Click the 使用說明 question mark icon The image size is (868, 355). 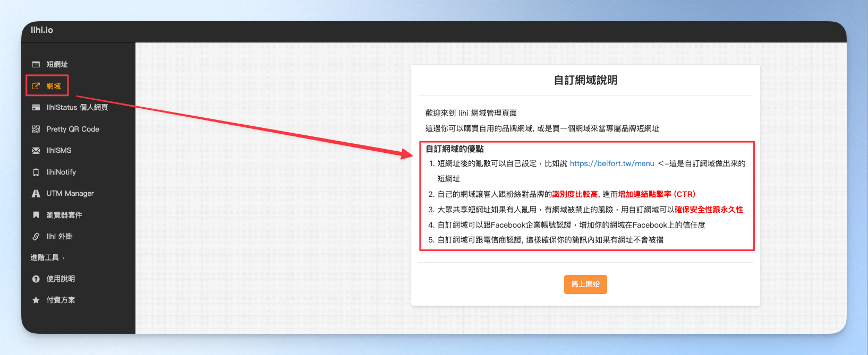coord(36,279)
